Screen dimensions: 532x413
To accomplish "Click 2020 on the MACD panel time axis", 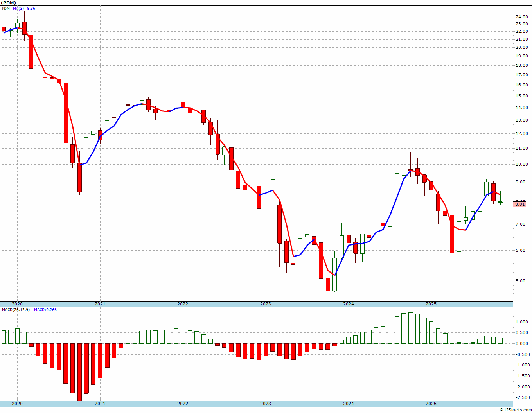I will 17,404.
